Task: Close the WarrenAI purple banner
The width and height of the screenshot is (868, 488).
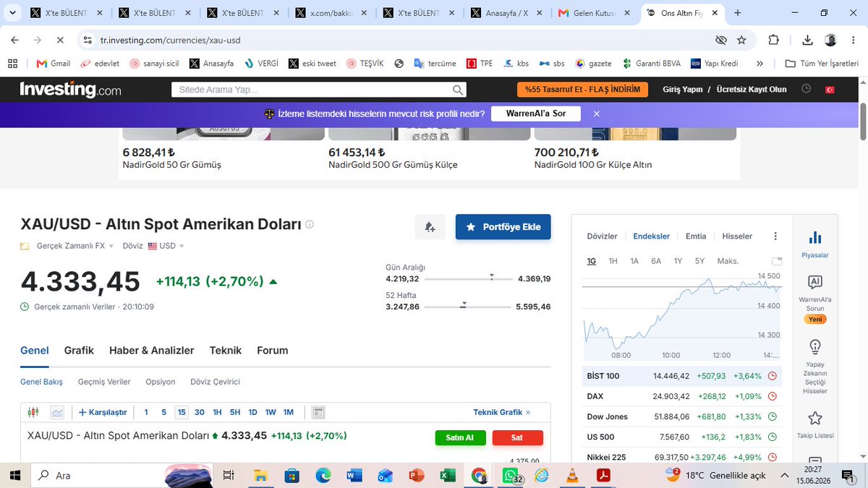Action: pos(597,114)
